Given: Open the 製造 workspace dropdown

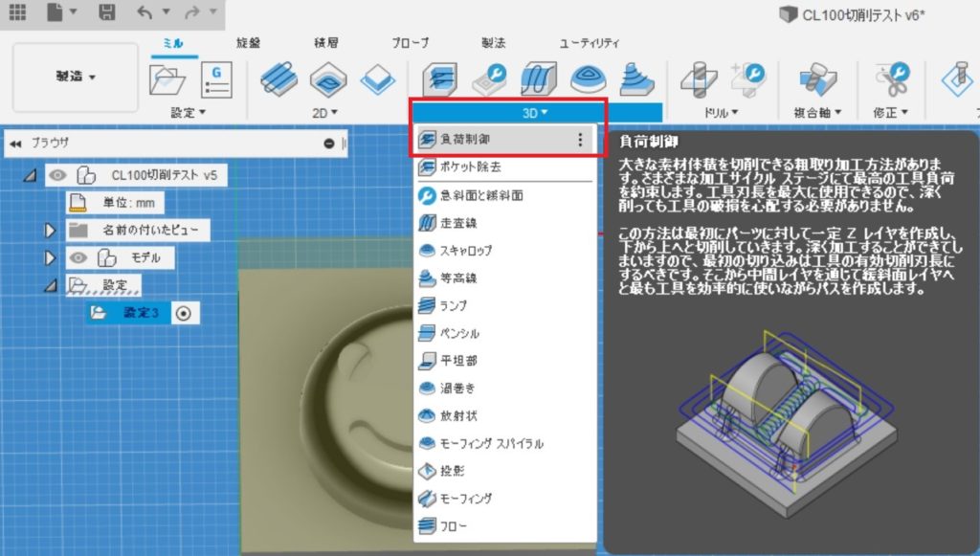Looking at the screenshot, I should 76,77.
